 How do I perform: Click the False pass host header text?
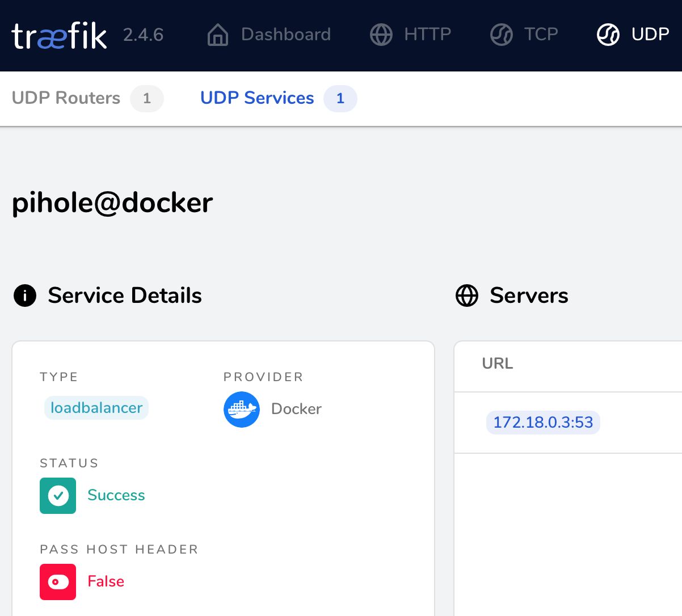coord(106,581)
